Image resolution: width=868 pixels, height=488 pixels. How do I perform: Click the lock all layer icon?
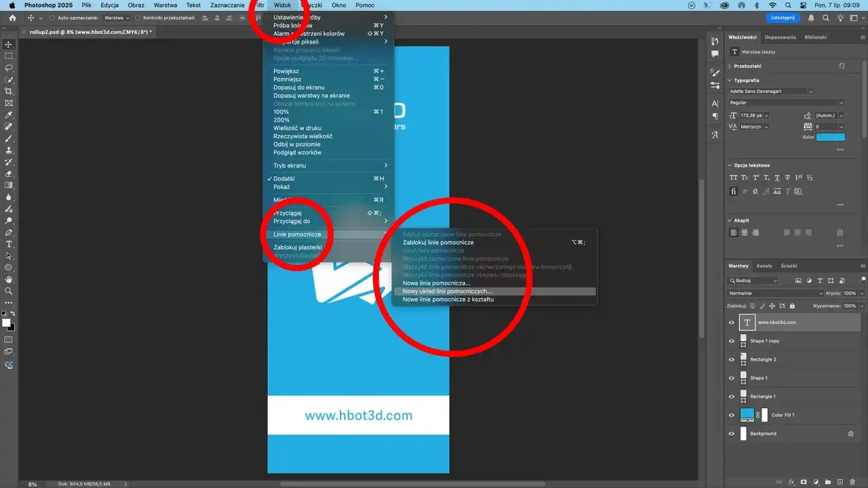coord(792,306)
